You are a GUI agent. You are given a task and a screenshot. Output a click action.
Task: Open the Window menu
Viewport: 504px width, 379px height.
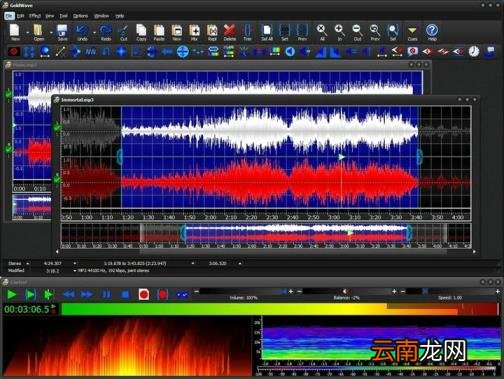(101, 16)
